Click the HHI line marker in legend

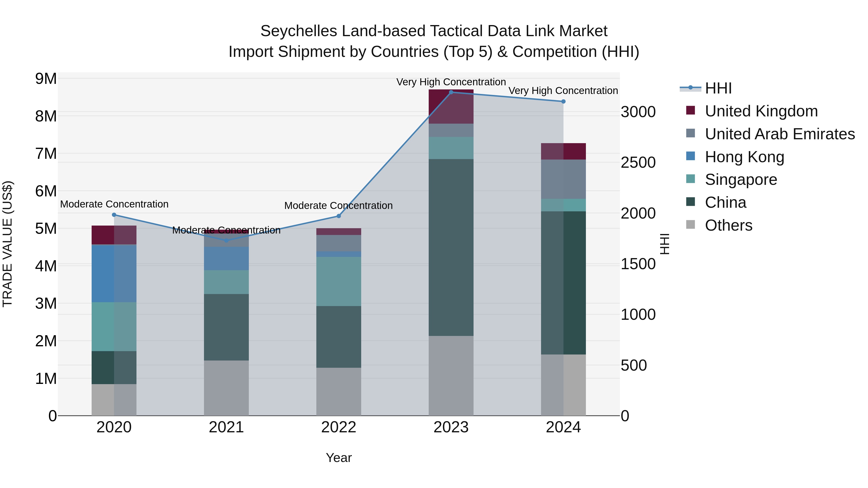[691, 87]
